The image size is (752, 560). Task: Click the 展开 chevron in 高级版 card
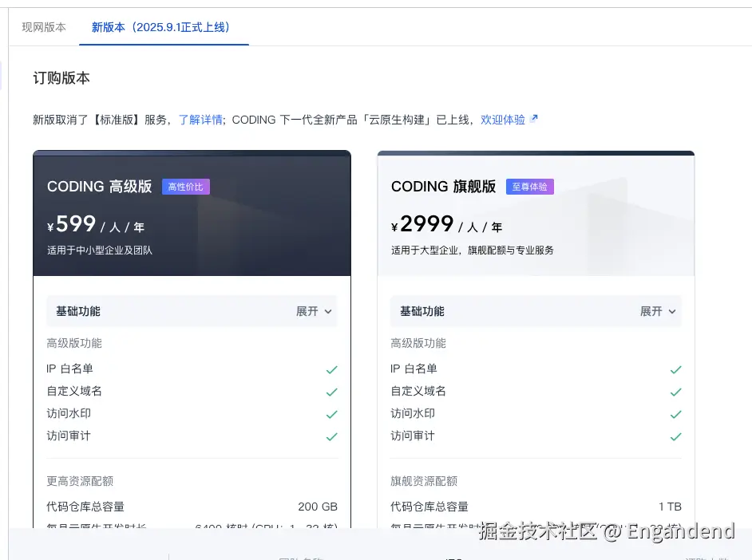(x=328, y=311)
